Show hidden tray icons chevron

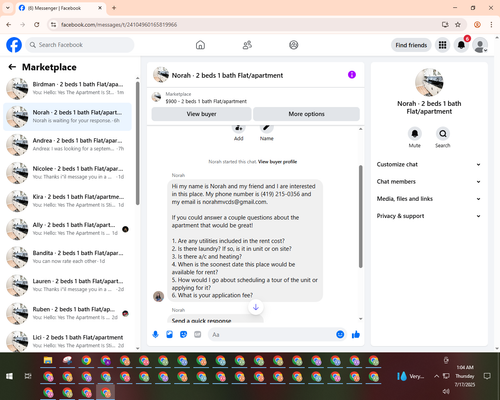436,376
